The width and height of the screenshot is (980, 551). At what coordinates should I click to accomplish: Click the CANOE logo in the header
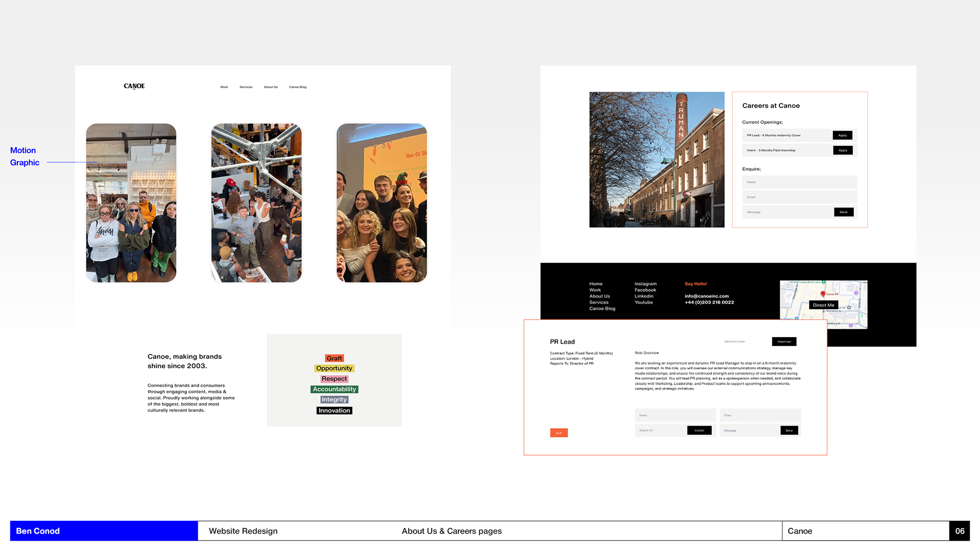click(x=134, y=86)
